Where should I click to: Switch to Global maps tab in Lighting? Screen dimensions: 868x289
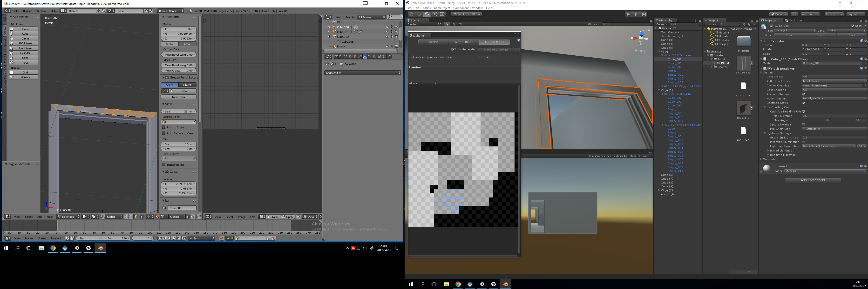(x=464, y=42)
